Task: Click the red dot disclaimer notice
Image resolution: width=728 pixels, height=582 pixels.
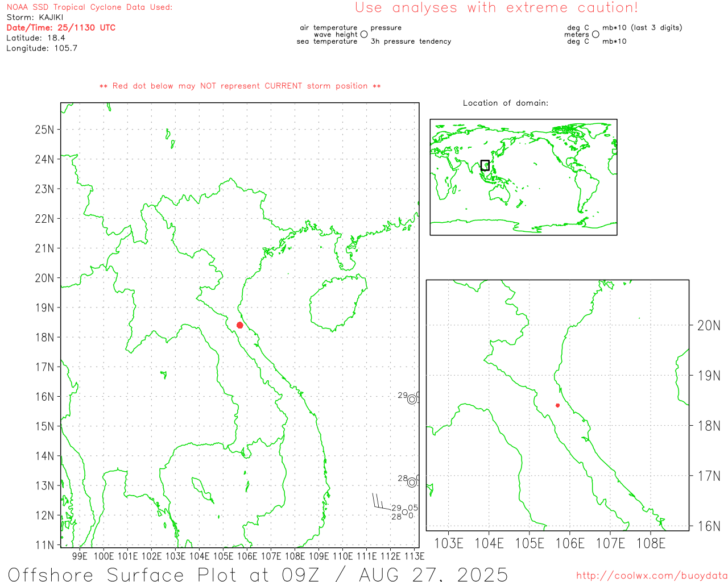Action: (x=240, y=86)
